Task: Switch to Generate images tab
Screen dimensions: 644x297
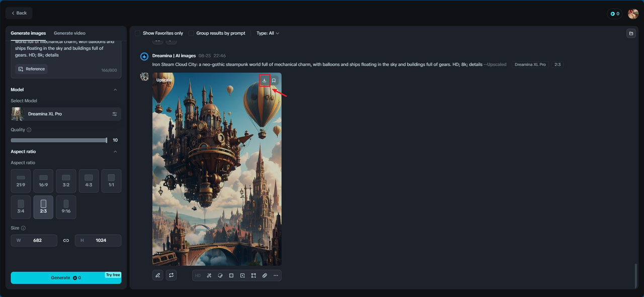Action: point(28,33)
